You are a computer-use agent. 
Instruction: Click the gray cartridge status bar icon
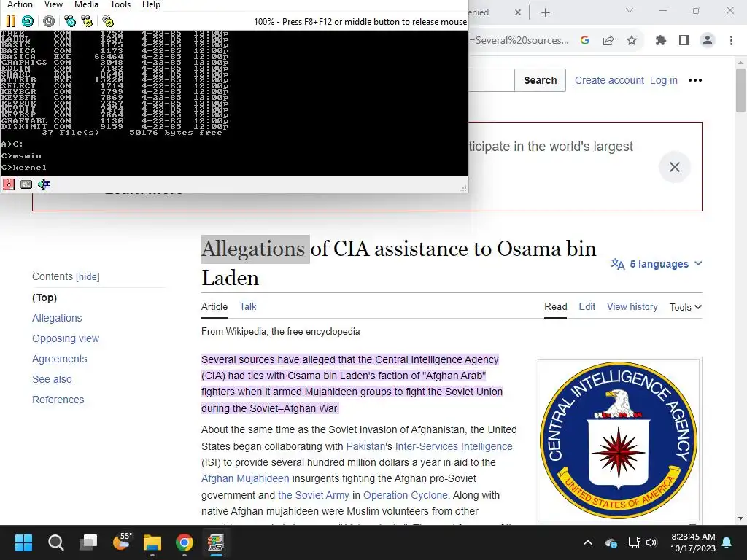point(26,184)
